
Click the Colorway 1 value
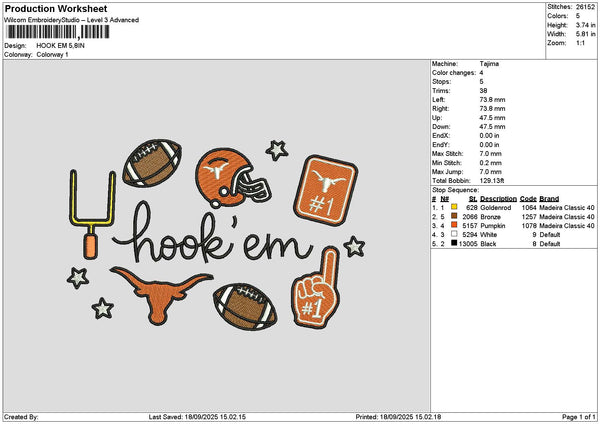pyautogui.click(x=52, y=55)
